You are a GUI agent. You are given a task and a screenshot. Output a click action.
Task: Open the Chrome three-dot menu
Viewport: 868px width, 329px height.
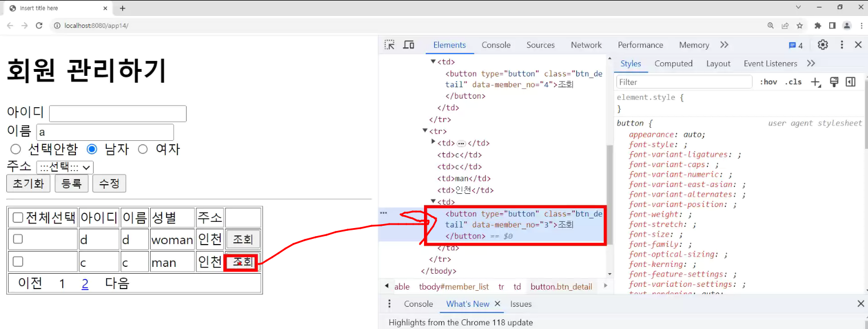point(861,26)
